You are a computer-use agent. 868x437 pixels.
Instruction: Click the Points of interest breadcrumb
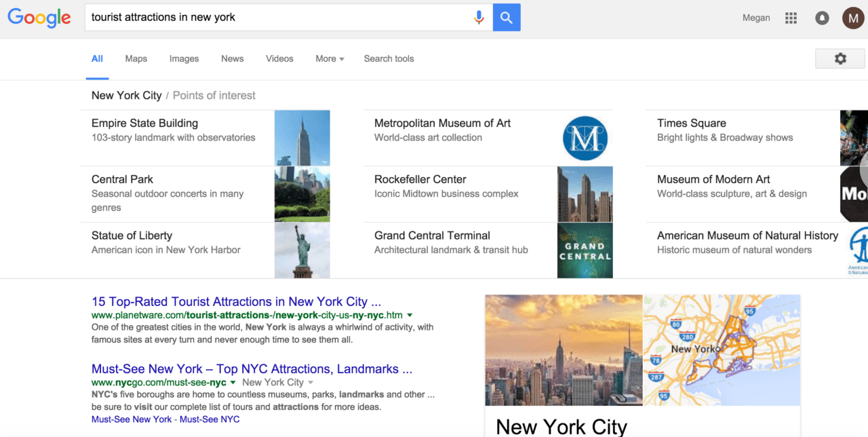(x=214, y=96)
